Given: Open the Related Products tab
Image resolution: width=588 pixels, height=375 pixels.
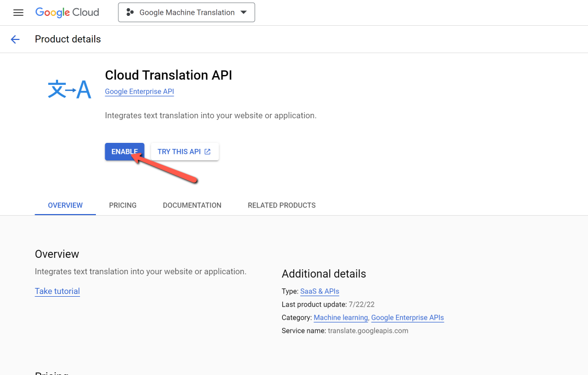Looking at the screenshot, I should click(282, 205).
